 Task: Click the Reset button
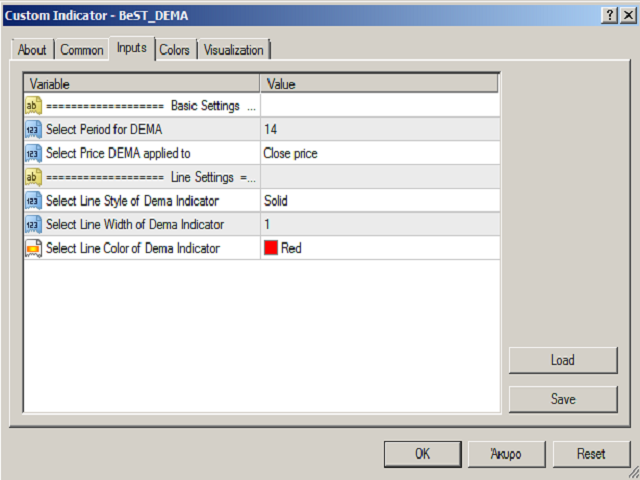(x=591, y=454)
